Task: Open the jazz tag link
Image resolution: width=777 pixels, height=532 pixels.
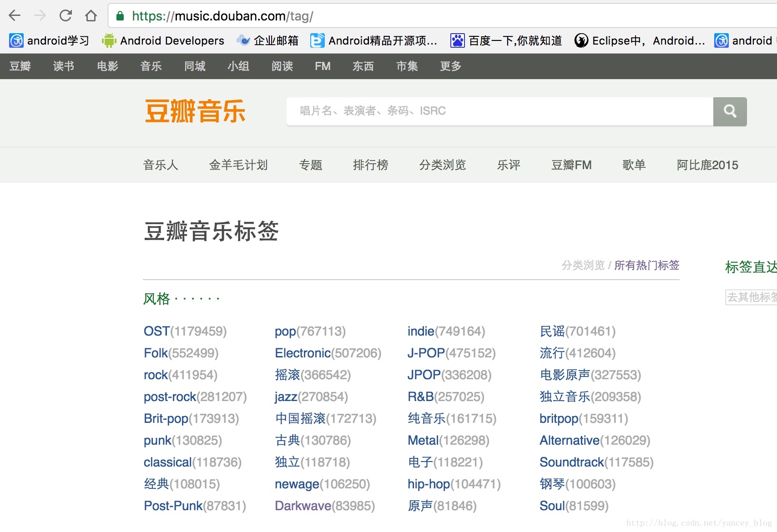Action: (x=286, y=397)
